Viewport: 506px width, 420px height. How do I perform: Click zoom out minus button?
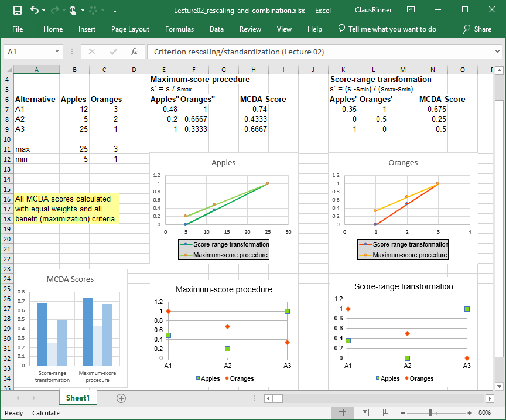[403, 413]
